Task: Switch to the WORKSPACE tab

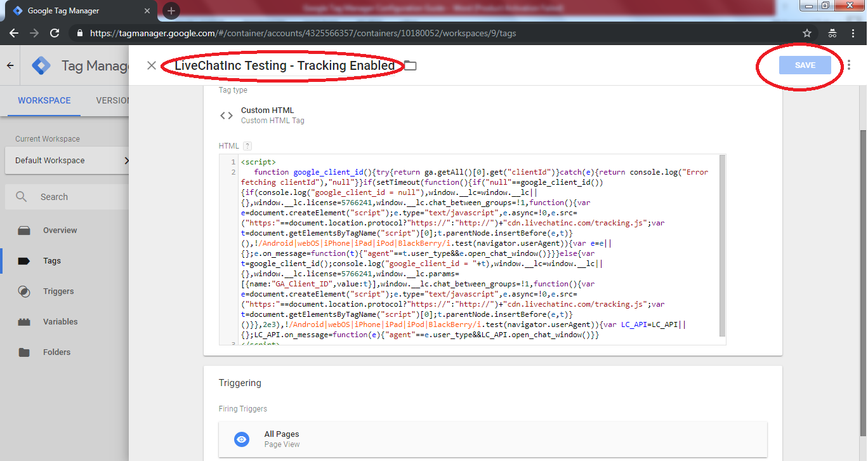Action: pyautogui.click(x=44, y=100)
